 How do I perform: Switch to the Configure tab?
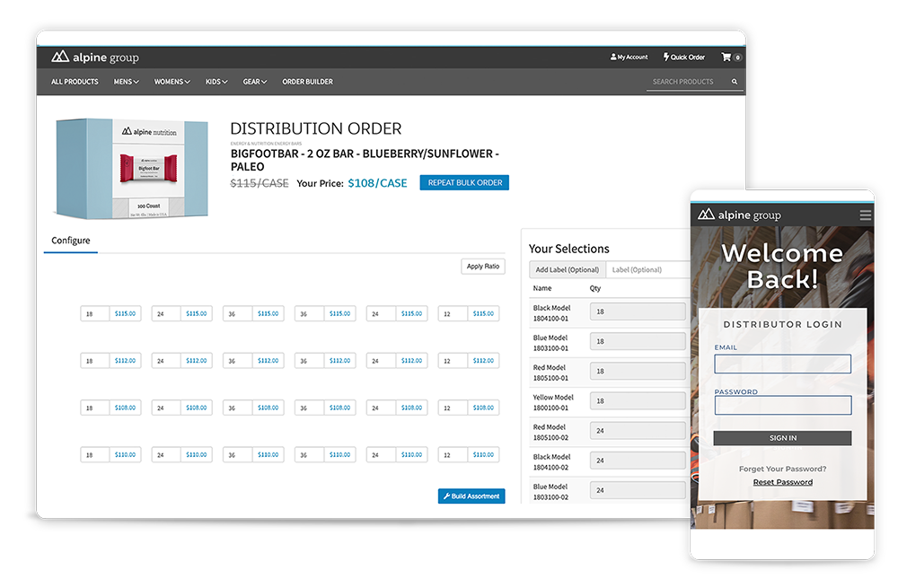coord(71,241)
